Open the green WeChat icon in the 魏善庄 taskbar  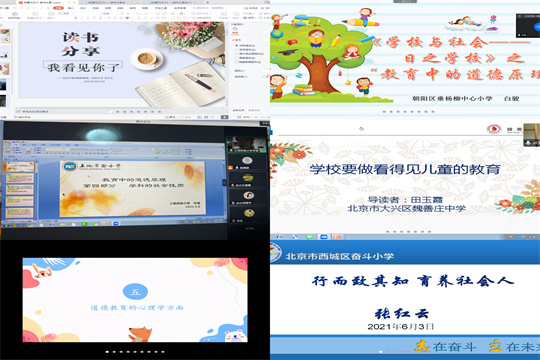(x=309, y=237)
